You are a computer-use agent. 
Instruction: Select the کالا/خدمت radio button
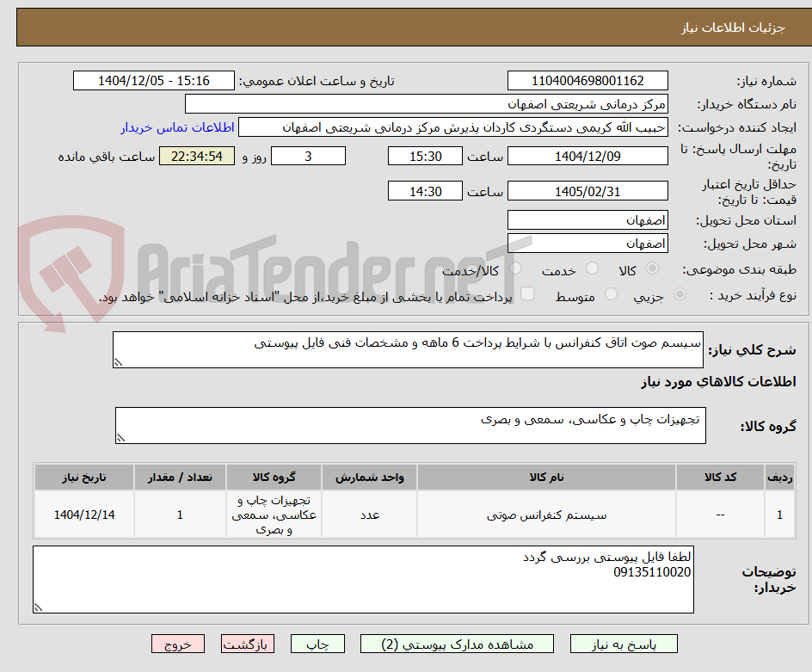[x=515, y=268]
